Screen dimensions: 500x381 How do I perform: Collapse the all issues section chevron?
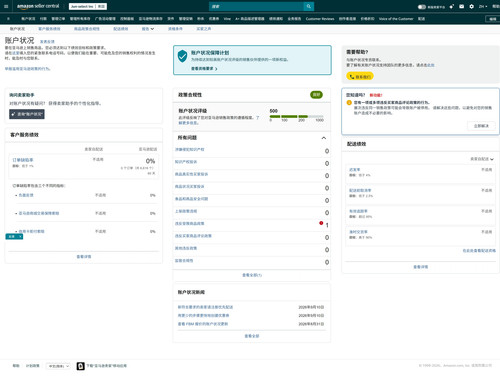click(323, 138)
